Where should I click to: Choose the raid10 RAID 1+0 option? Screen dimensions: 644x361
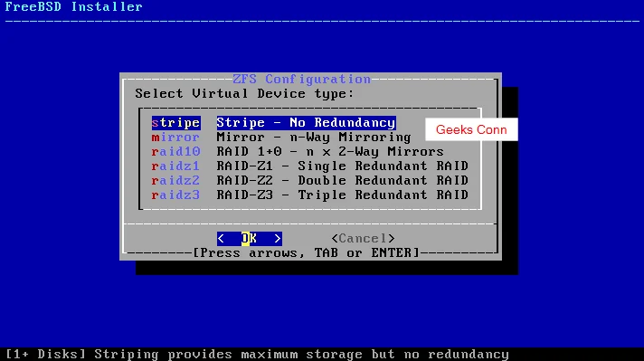[175, 151]
